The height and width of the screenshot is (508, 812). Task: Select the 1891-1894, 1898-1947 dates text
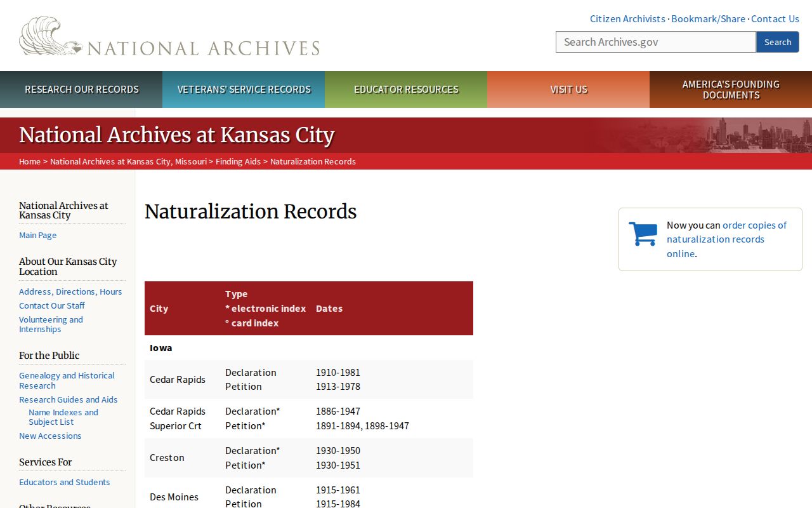point(362,425)
